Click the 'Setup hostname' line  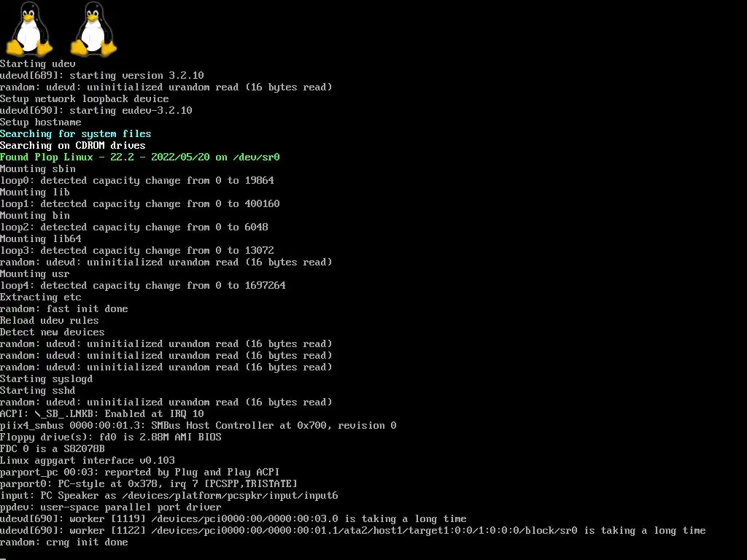click(41, 122)
